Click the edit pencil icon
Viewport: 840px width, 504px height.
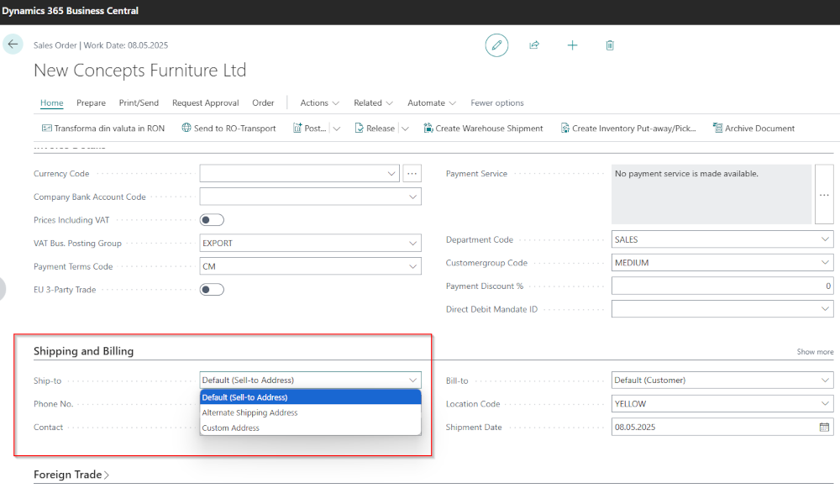coord(496,45)
